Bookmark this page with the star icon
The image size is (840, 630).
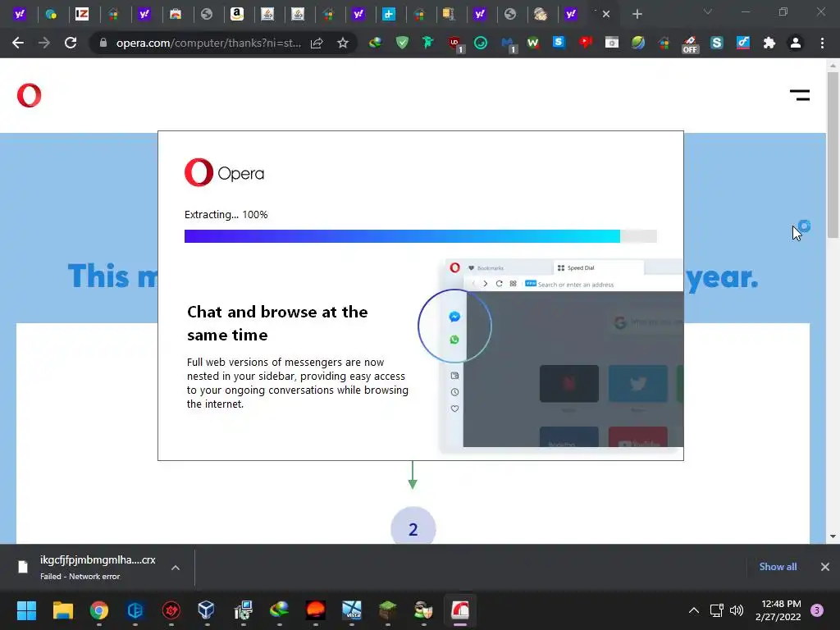pos(343,43)
